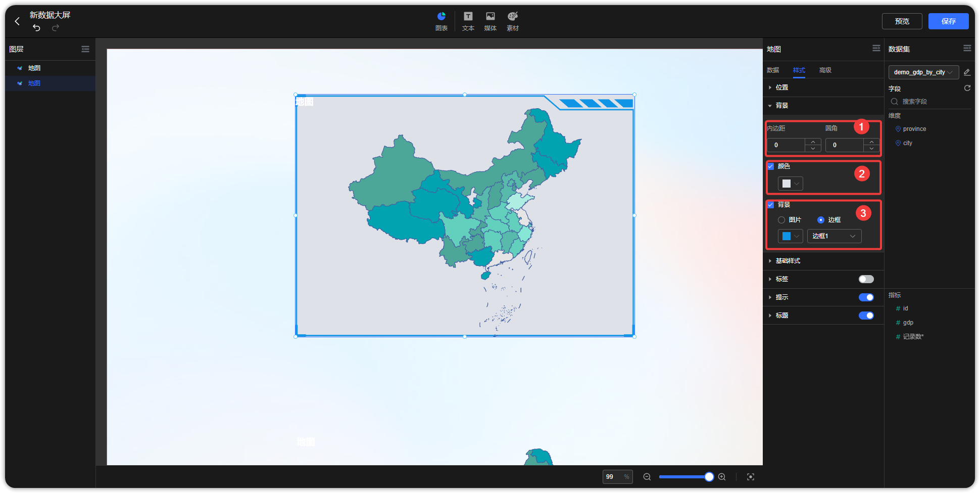Click the 99% zoom input field

617,477
